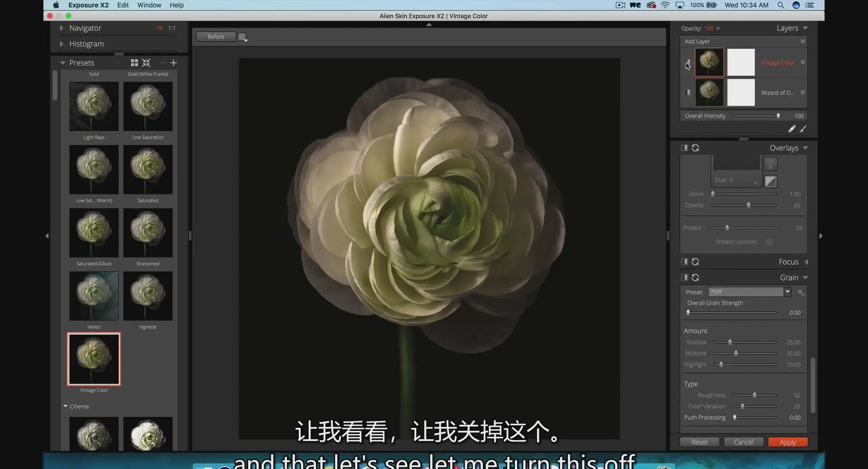Toggle the Grain panel effect on/off
This screenshot has width=868, height=469.
point(684,277)
